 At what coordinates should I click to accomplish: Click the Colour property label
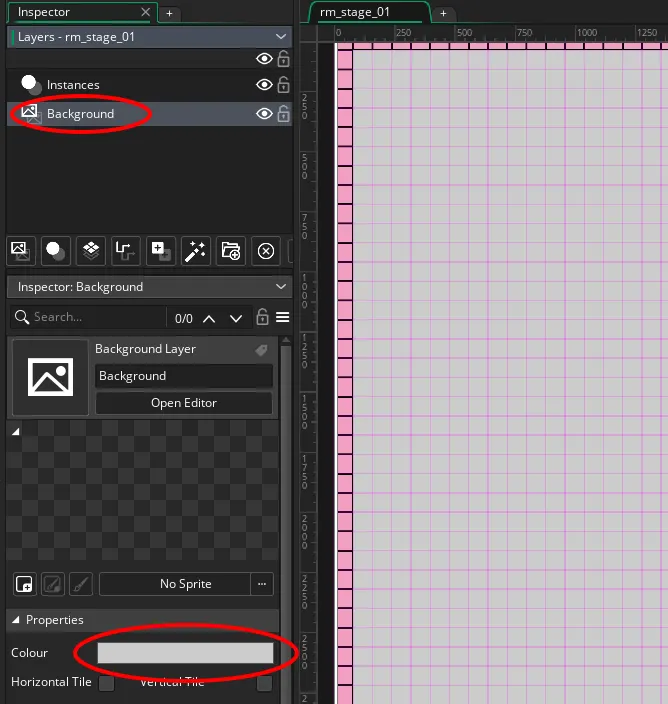pyautogui.click(x=30, y=653)
